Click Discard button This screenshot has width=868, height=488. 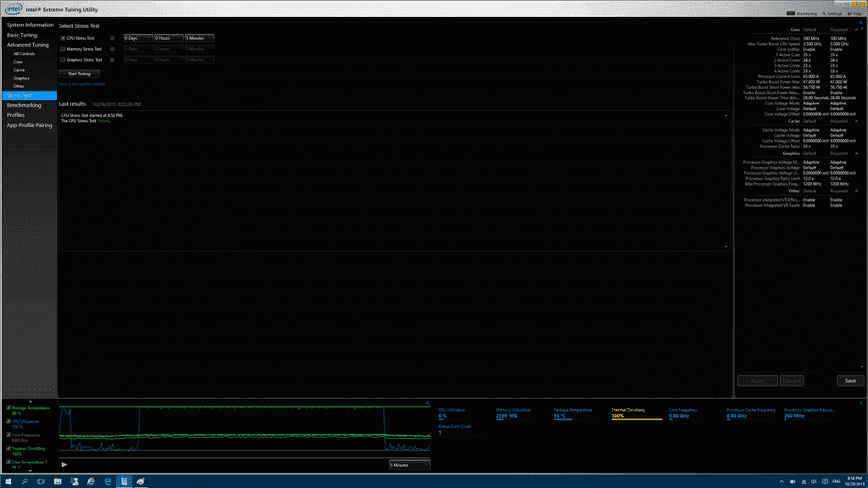(792, 380)
